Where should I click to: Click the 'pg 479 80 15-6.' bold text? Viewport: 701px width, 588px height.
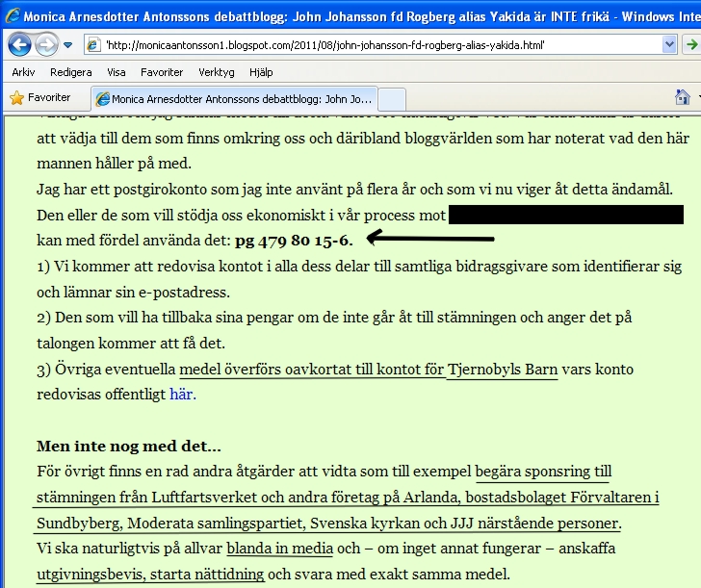point(294,241)
